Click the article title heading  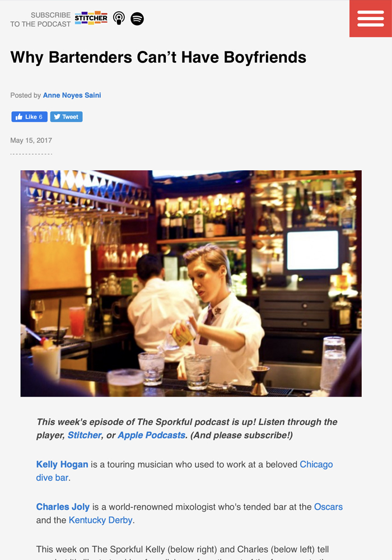point(158,57)
